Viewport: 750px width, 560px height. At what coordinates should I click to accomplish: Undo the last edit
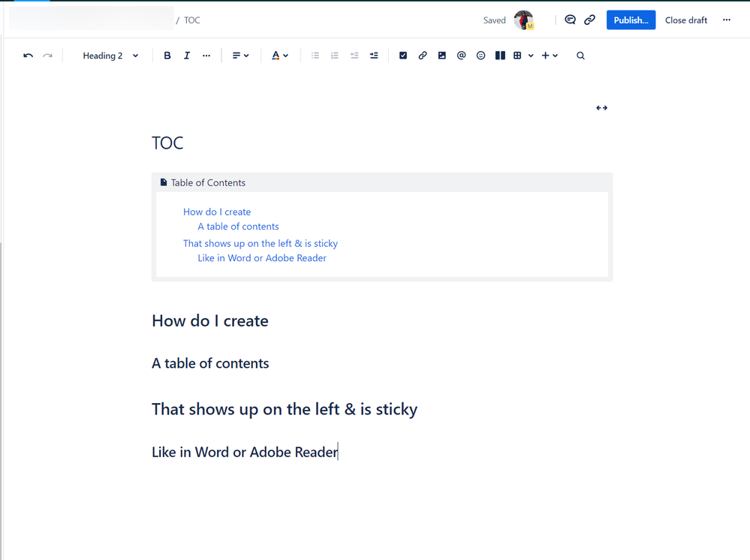pos(29,56)
